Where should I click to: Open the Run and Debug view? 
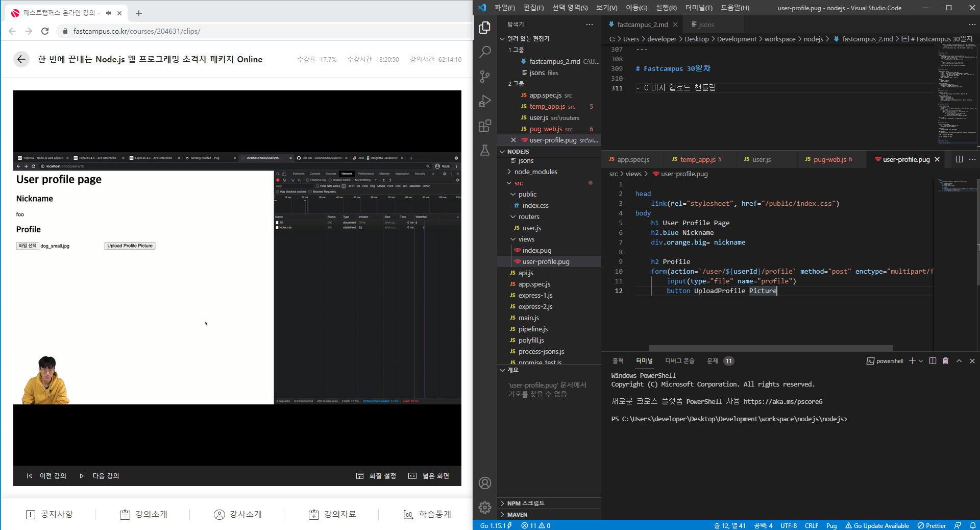485,101
